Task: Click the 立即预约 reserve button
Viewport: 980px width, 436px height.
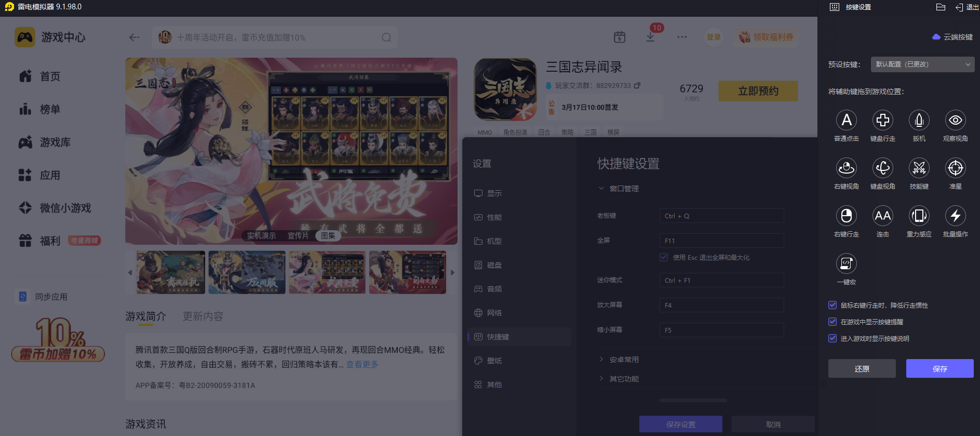Action: click(x=758, y=91)
